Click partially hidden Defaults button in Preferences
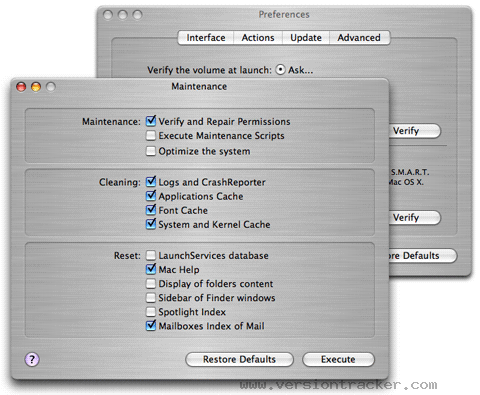Image resolution: width=480 pixels, height=395 pixels. point(422,256)
